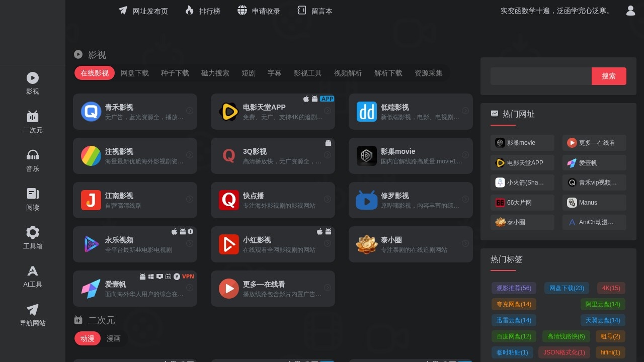Select the 影视 section in the sidebar
The height and width of the screenshot is (362, 644).
click(32, 83)
